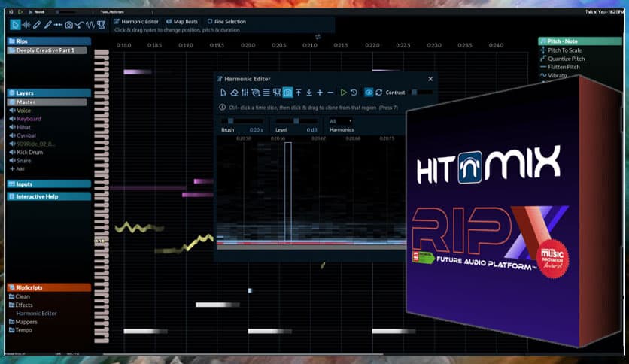Mute the Snare layer speaker icon
Viewport: 629px width, 364px height.
[12, 161]
